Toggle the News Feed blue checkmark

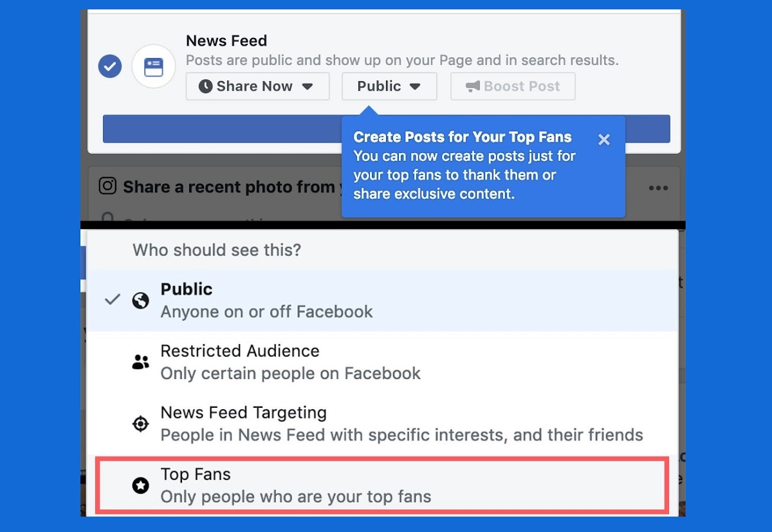coord(110,66)
